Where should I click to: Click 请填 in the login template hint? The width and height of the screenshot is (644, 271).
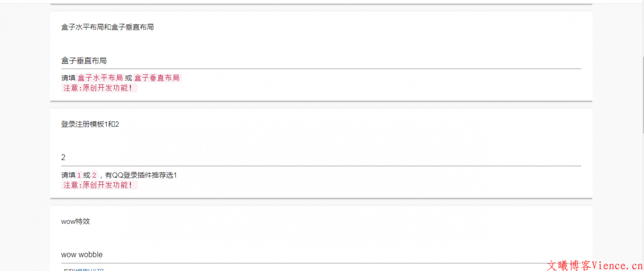click(68, 175)
